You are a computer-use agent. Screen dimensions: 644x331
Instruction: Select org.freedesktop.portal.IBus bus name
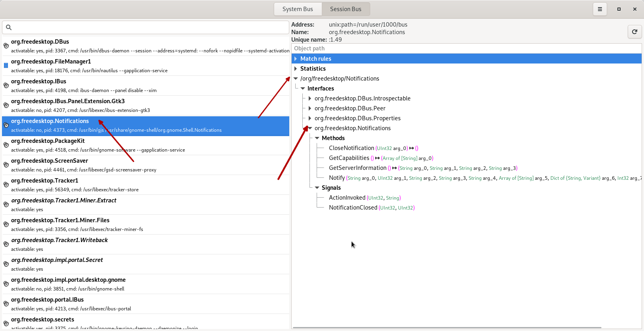146,304
